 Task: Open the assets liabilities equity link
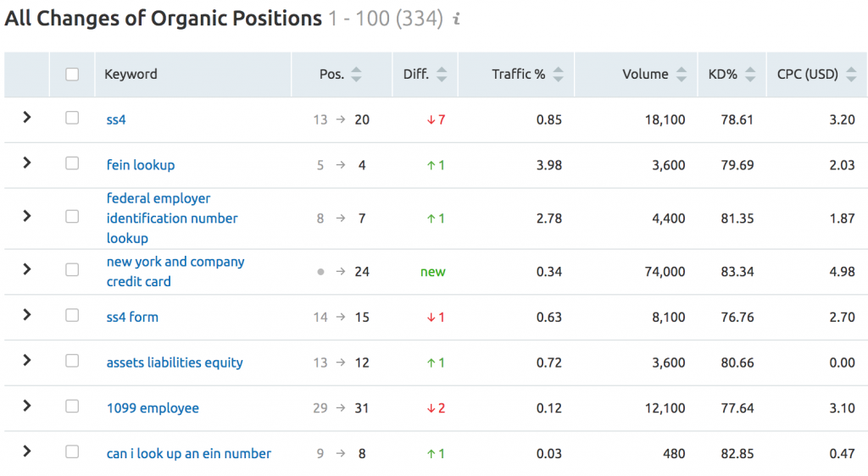pyautogui.click(x=175, y=363)
